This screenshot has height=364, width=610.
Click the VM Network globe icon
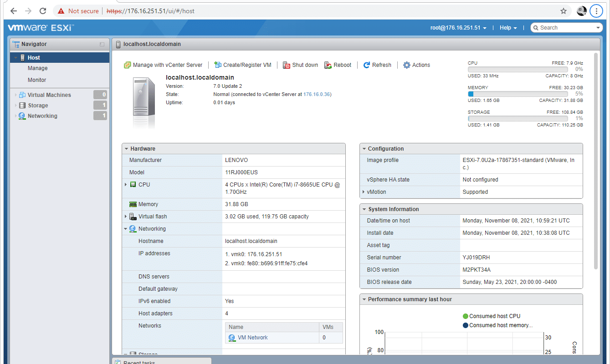click(232, 338)
